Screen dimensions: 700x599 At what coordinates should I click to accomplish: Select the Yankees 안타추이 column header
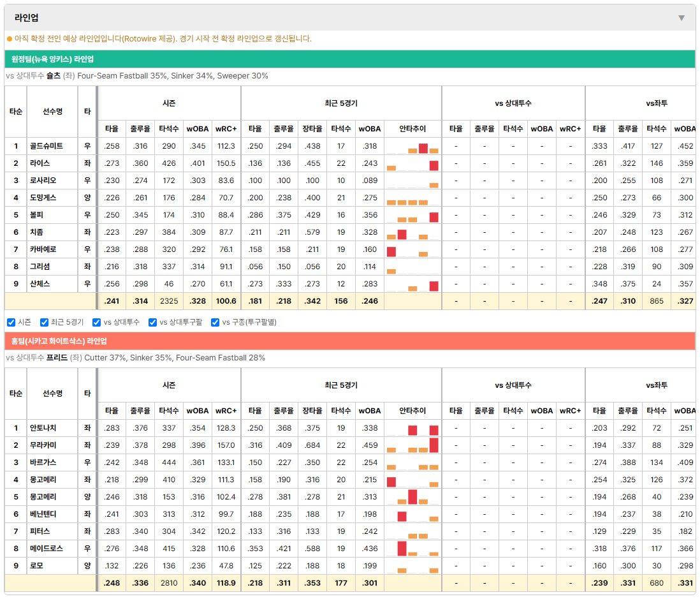(x=412, y=129)
